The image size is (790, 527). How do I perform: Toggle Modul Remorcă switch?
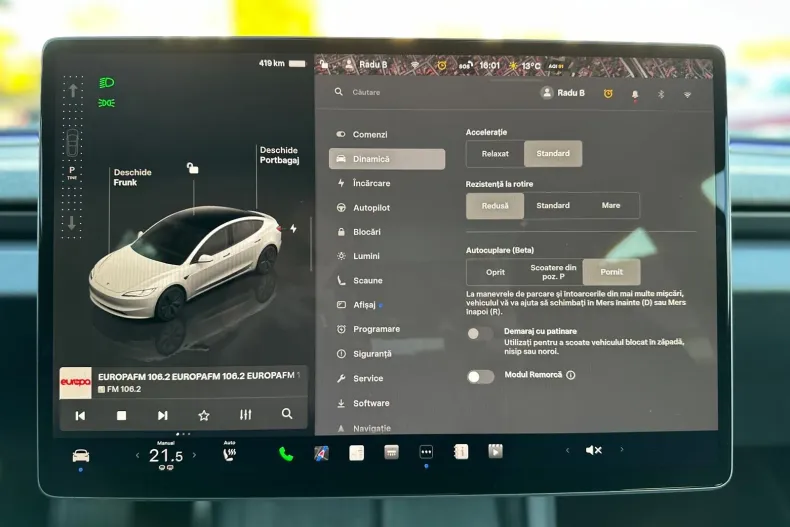480,377
